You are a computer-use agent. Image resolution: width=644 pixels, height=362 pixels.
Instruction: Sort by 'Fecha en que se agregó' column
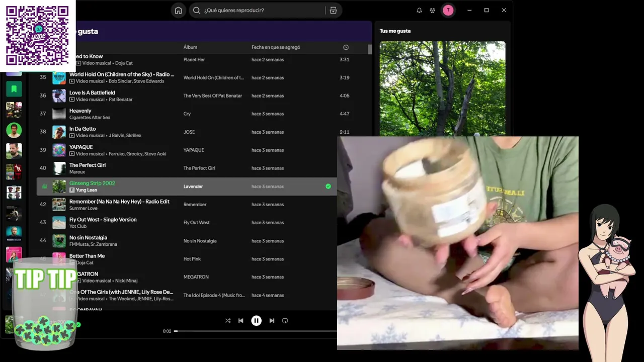click(276, 47)
